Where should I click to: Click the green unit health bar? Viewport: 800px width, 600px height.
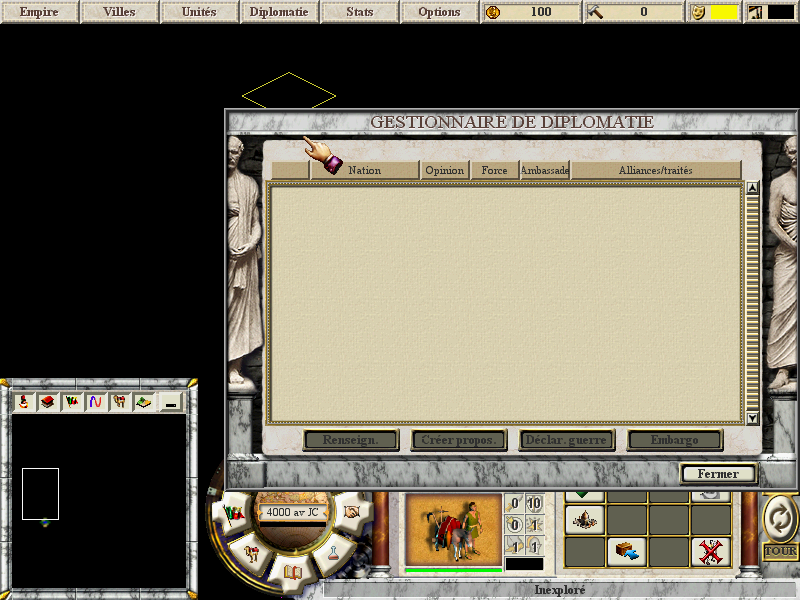[x=453, y=570]
